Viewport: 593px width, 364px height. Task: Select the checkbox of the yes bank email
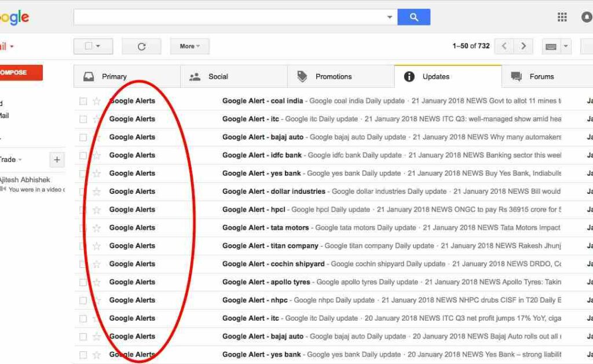[83, 173]
